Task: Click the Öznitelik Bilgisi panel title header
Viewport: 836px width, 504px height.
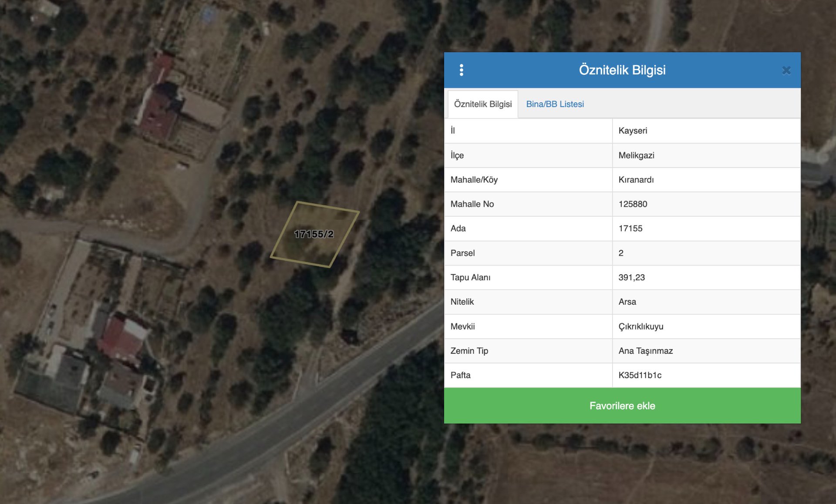Action: click(x=622, y=70)
